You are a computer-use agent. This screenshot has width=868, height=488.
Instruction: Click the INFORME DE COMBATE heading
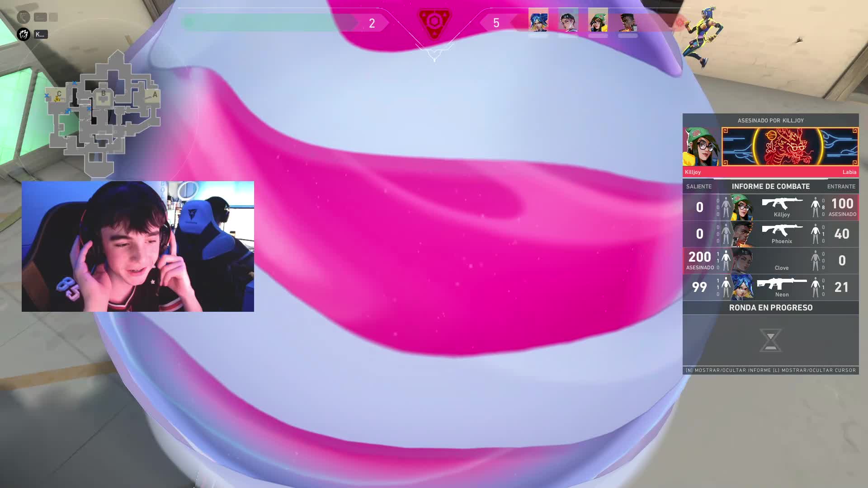tap(770, 186)
